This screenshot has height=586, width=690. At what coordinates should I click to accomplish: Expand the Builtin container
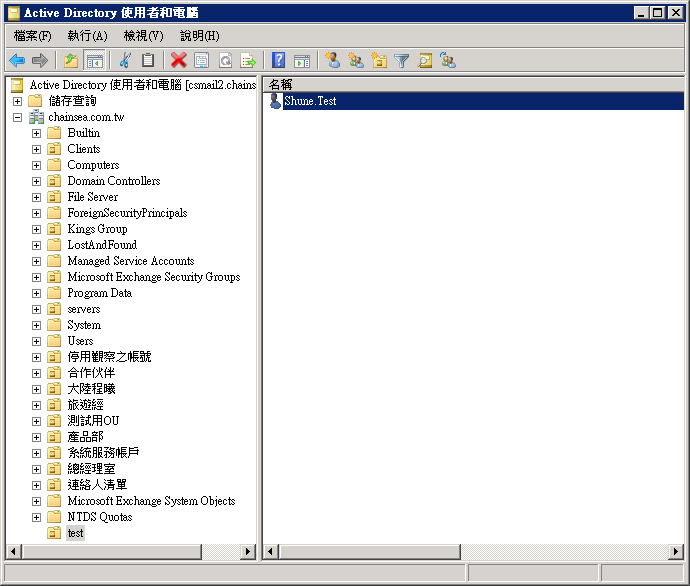point(37,133)
